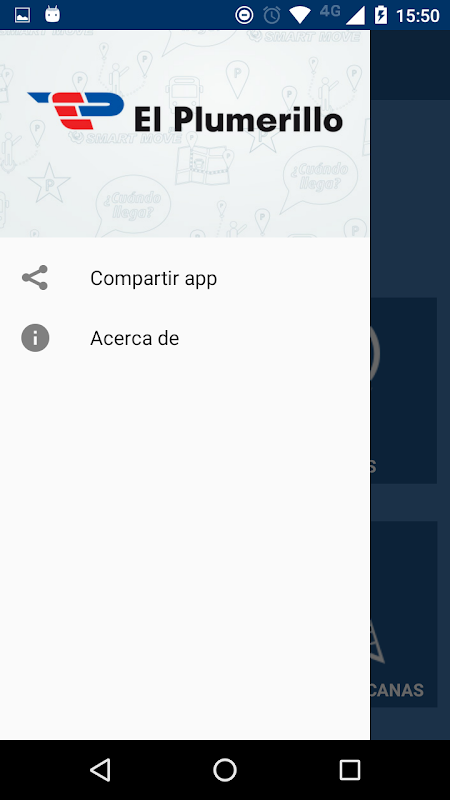Image resolution: width=450 pixels, height=800 pixels.
Task: Tap the Android back navigation button
Action: point(100,769)
